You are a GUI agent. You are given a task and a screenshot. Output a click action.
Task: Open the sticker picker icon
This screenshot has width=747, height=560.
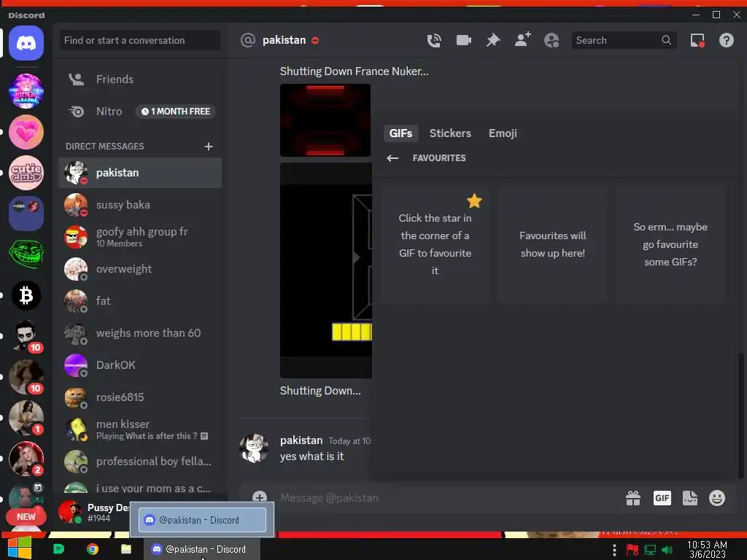[690, 498]
